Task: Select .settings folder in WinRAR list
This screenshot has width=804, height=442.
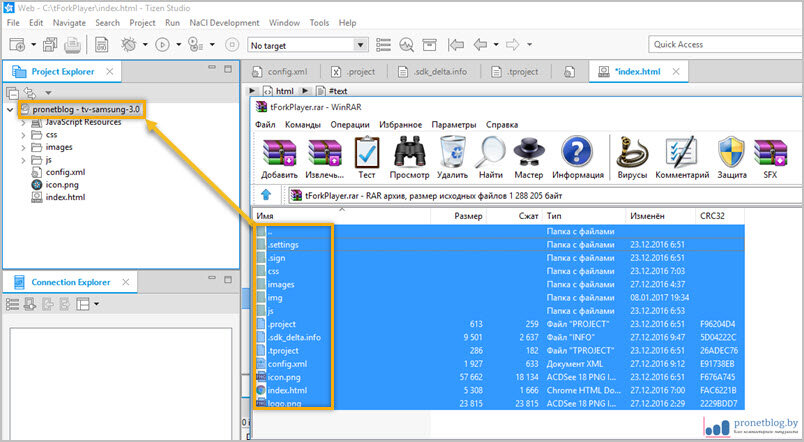Action: coord(498,245)
